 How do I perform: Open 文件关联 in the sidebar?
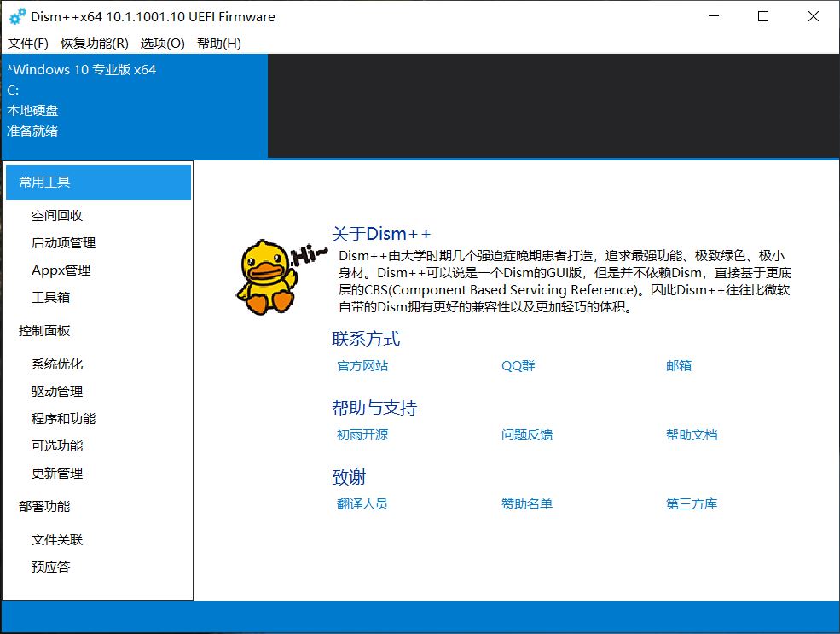(57, 539)
